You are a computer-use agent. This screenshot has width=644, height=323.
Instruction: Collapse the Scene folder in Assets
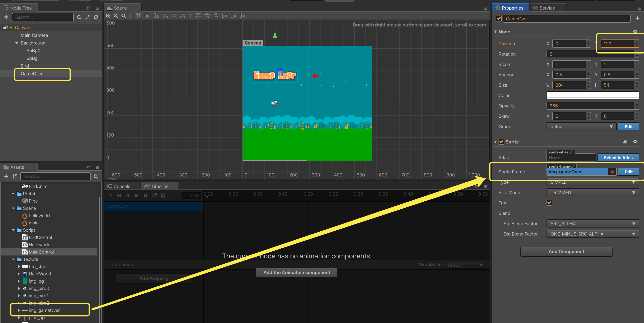tap(13, 208)
